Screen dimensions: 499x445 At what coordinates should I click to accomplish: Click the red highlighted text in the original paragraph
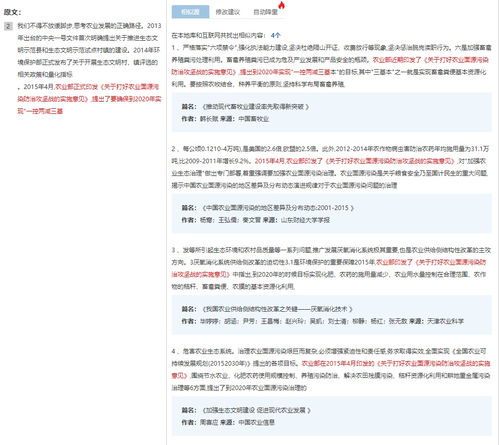pos(89,99)
